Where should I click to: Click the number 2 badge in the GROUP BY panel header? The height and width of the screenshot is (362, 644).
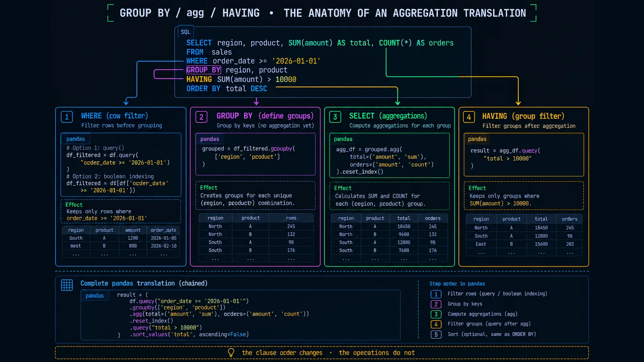202,117
